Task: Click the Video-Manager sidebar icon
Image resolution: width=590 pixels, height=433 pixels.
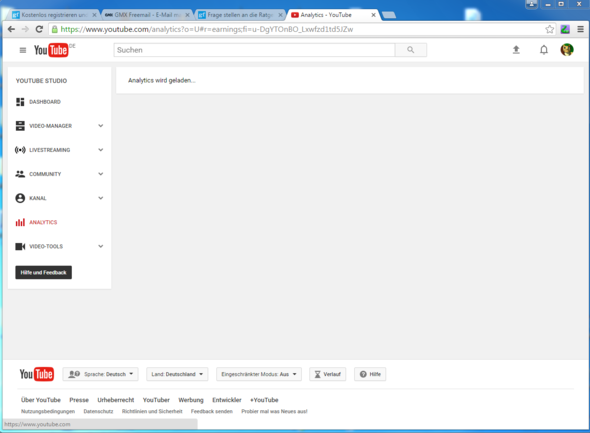Action: tap(20, 126)
